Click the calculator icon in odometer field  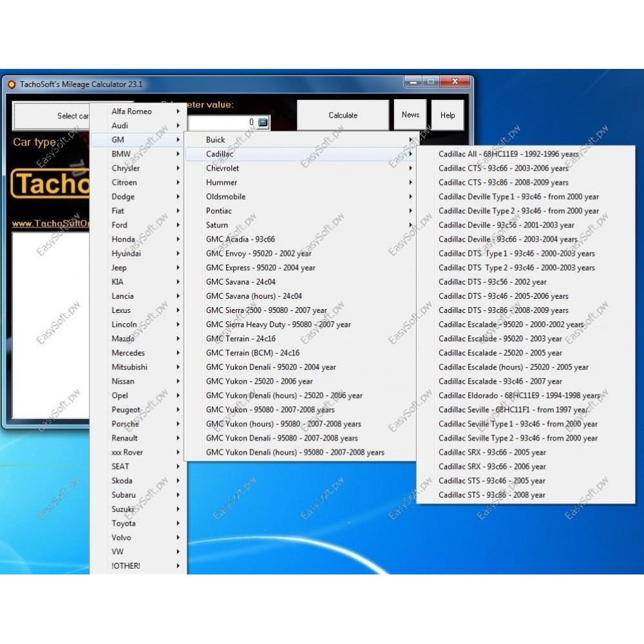(x=263, y=122)
